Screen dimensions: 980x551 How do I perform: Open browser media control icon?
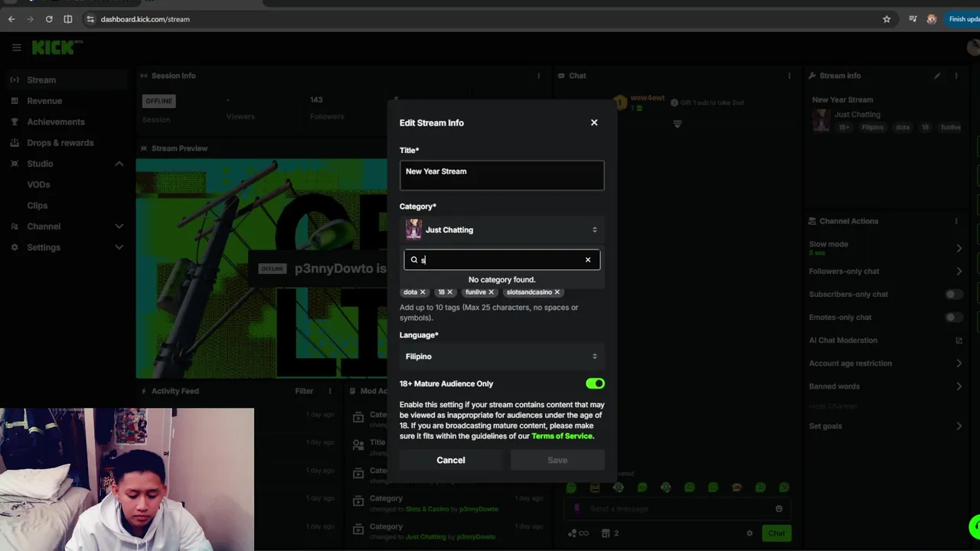point(913,19)
